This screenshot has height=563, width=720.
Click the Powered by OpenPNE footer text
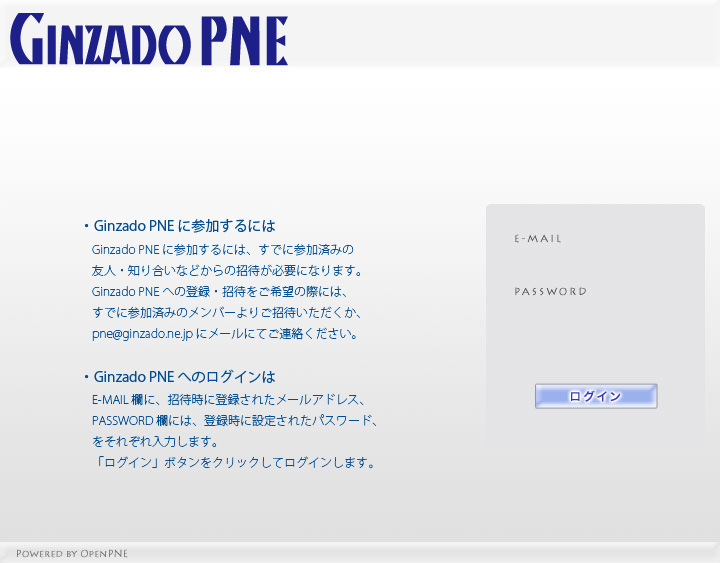pyautogui.click(x=72, y=553)
